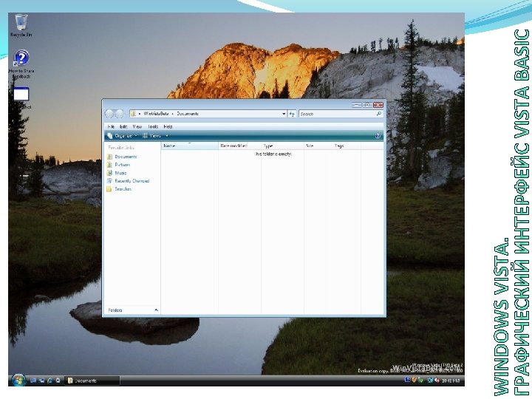Click the WinVistaBeta breadcrumb in address bar
This screenshot has width=532, height=399.
pyautogui.click(x=156, y=114)
